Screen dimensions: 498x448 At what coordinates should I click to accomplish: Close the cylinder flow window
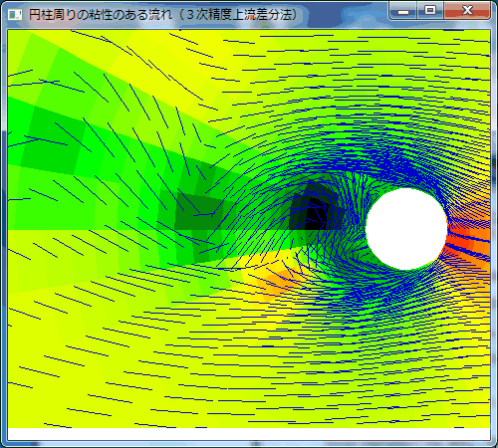(x=467, y=10)
